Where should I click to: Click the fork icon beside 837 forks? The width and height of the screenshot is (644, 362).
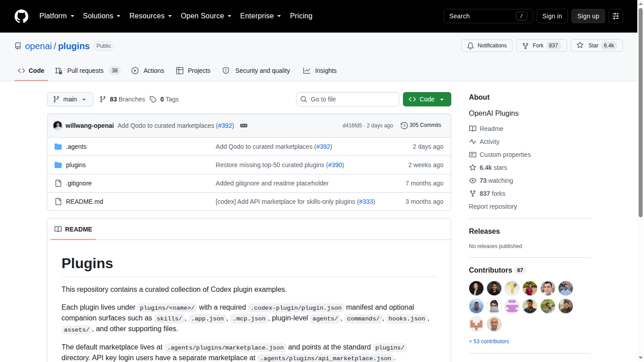pyautogui.click(x=473, y=194)
